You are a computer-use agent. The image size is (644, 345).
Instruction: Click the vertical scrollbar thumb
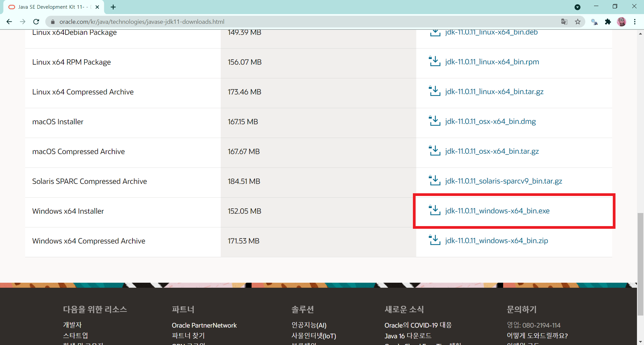pyautogui.click(x=640, y=264)
